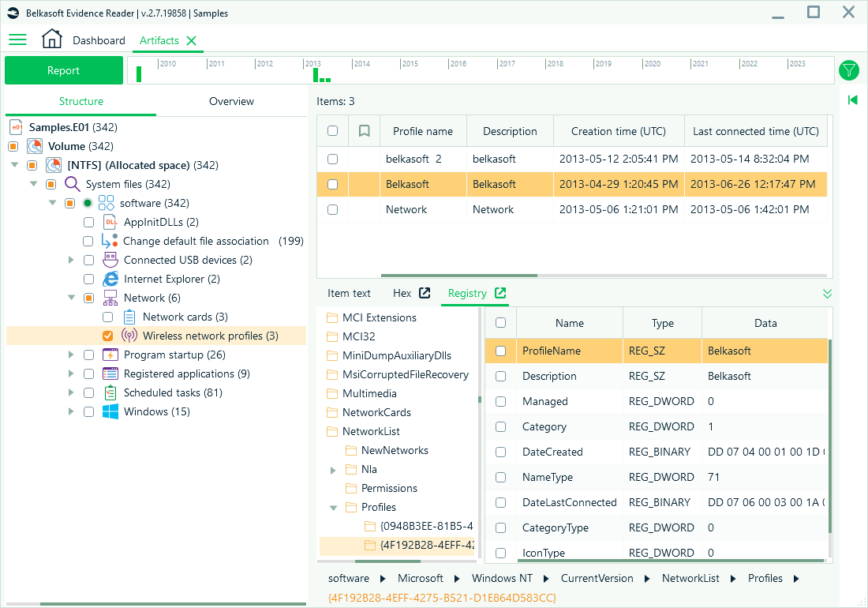Click the Report button
868x608 pixels.
coord(63,70)
